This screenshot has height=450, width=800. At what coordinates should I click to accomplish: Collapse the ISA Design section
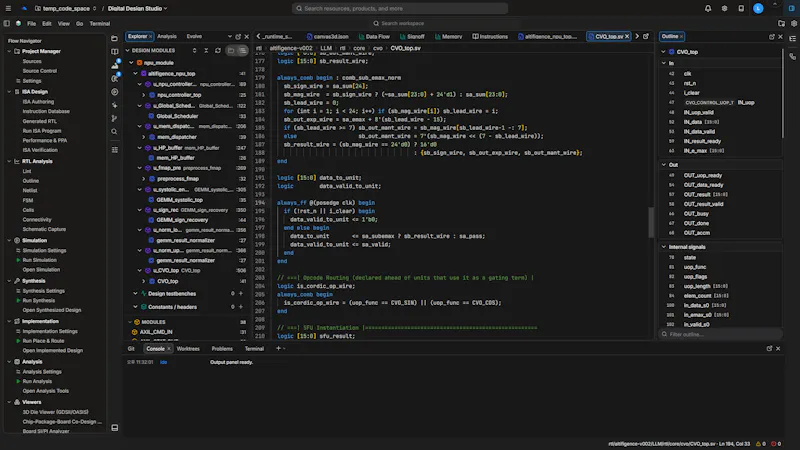click(9, 92)
